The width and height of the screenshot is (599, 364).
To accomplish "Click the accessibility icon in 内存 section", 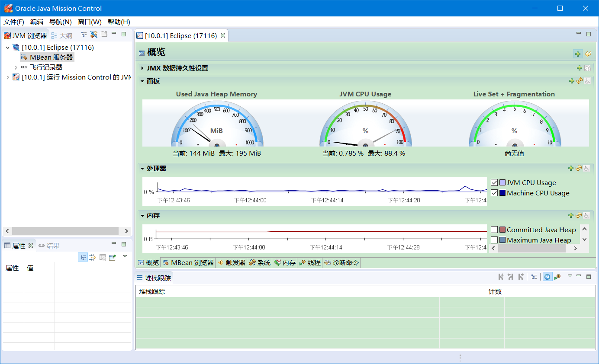I will (587, 215).
